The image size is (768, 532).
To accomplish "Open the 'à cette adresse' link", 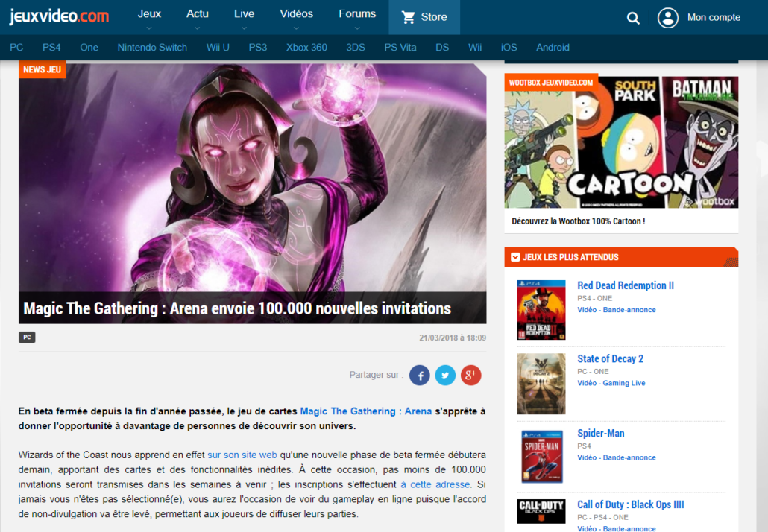I will [x=435, y=484].
